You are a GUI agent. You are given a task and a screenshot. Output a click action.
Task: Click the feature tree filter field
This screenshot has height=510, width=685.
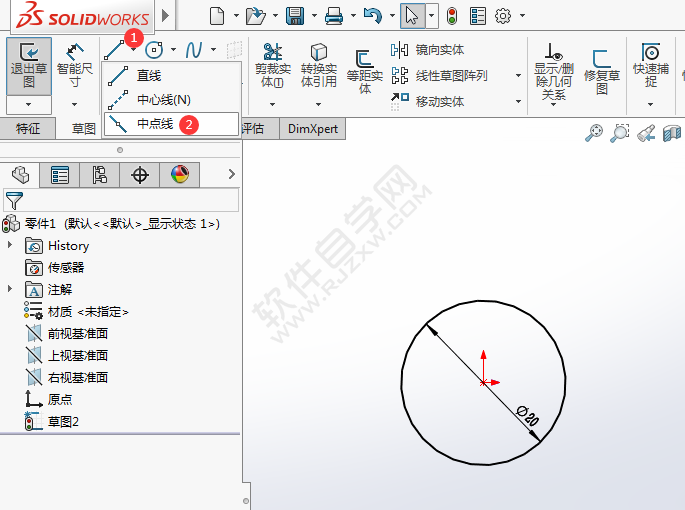(x=121, y=200)
